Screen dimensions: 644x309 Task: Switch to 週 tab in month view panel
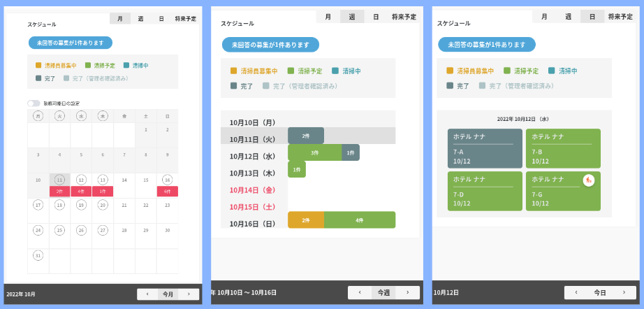(140, 19)
